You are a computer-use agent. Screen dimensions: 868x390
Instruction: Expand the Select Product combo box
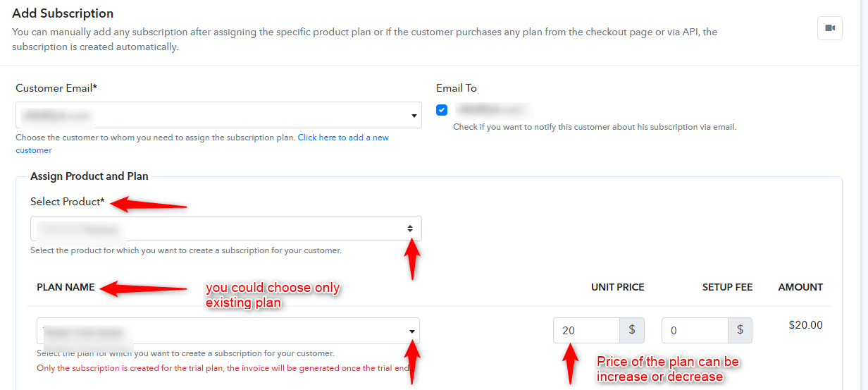tap(226, 228)
